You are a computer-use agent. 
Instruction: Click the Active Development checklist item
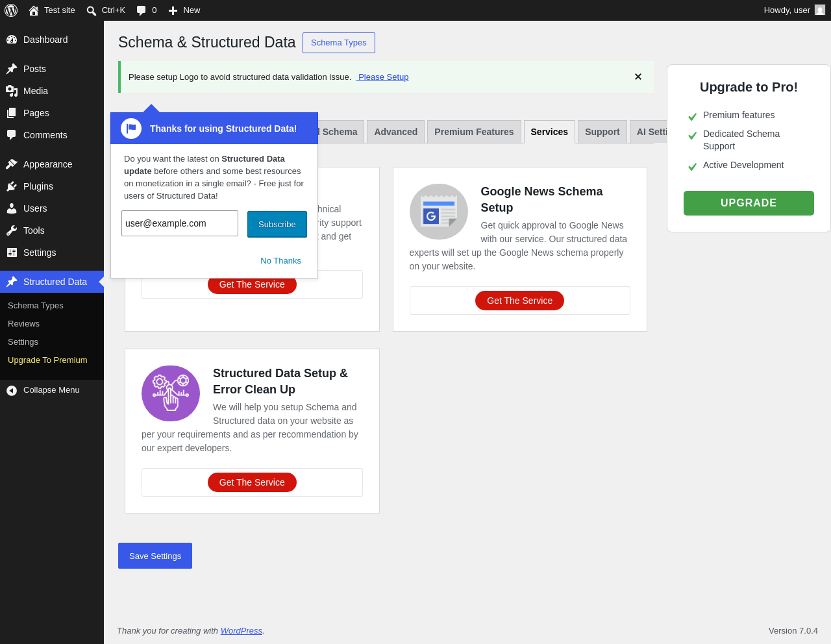click(743, 165)
